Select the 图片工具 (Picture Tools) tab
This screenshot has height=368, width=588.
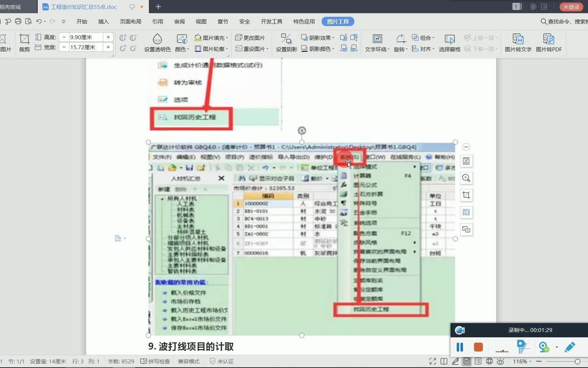338,21
